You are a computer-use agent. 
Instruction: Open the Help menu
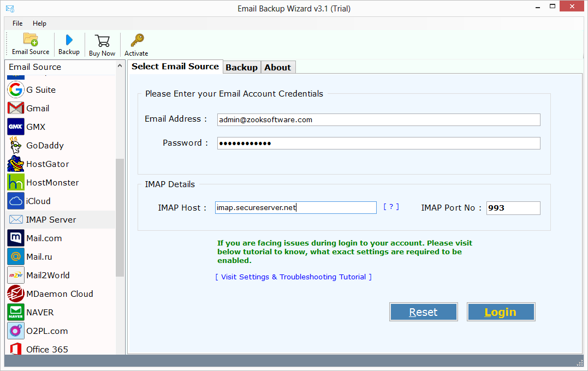(39, 23)
